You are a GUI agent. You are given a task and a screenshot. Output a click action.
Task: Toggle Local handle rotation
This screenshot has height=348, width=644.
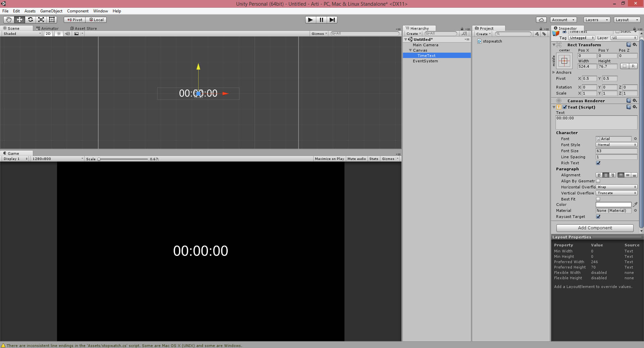[96, 20]
